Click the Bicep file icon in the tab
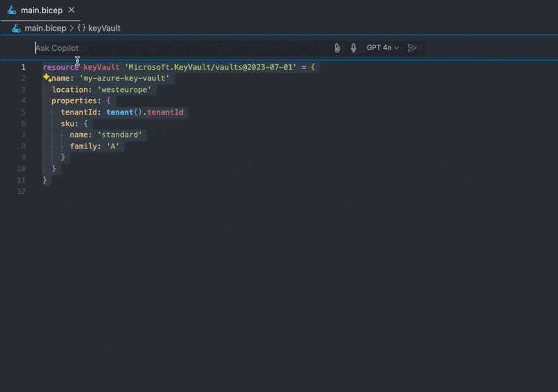 tap(12, 10)
